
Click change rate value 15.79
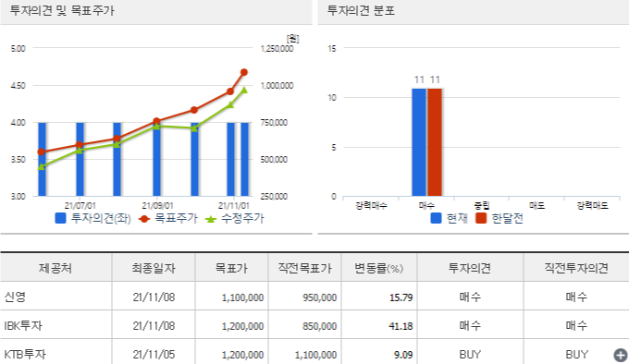tap(401, 297)
